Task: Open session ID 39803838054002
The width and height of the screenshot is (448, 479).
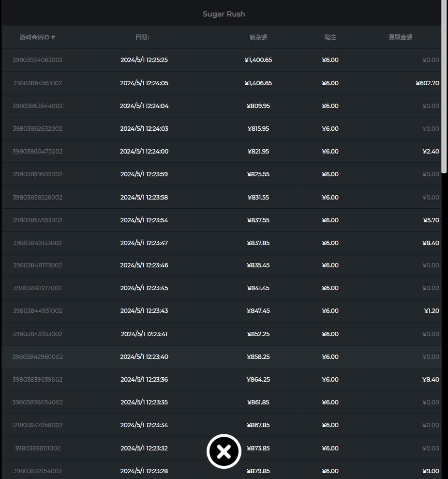Action: click(38, 402)
